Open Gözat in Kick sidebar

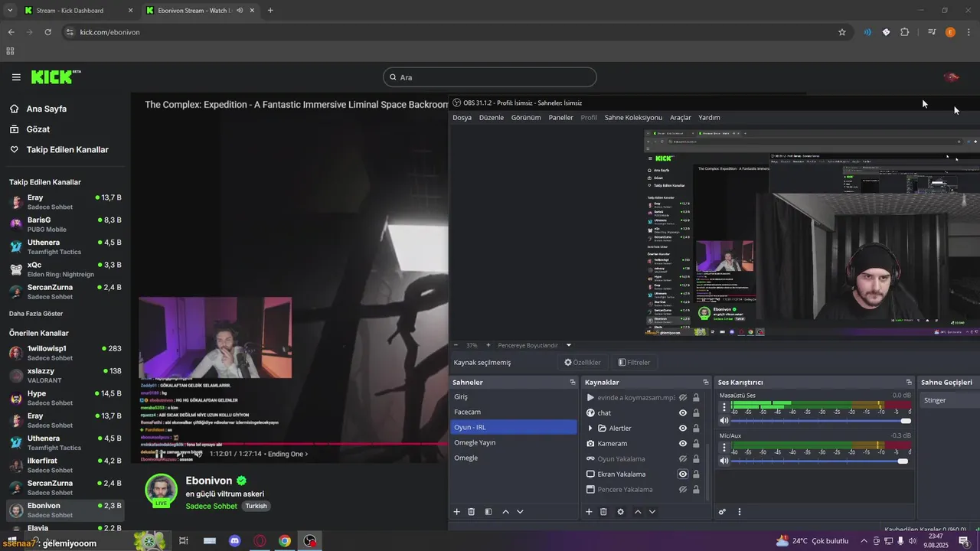(38, 129)
